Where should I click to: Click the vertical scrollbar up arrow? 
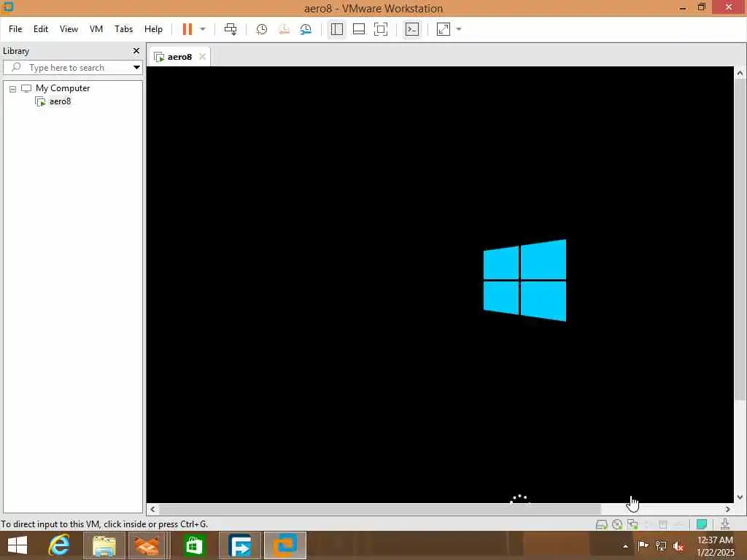point(740,74)
